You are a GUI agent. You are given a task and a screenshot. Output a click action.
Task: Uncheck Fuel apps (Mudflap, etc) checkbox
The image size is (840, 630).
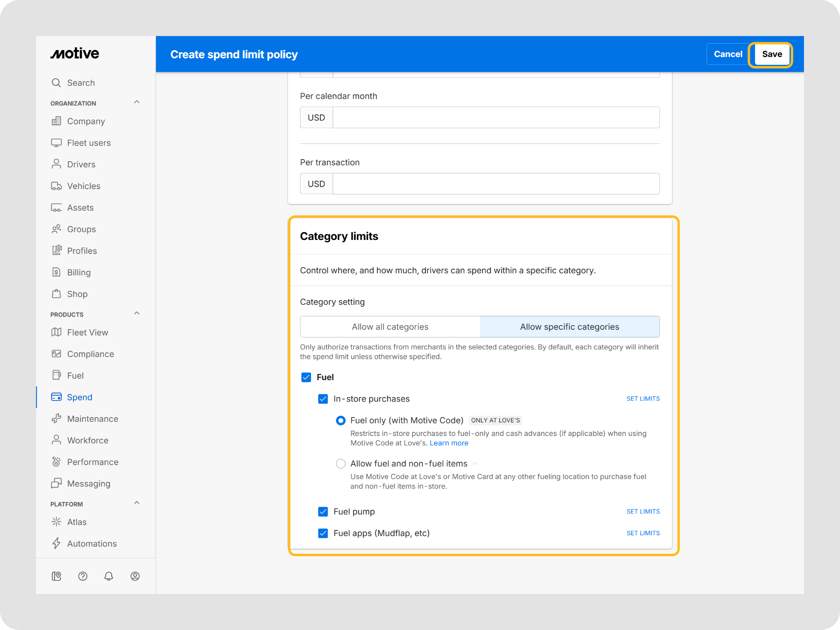click(323, 533)
